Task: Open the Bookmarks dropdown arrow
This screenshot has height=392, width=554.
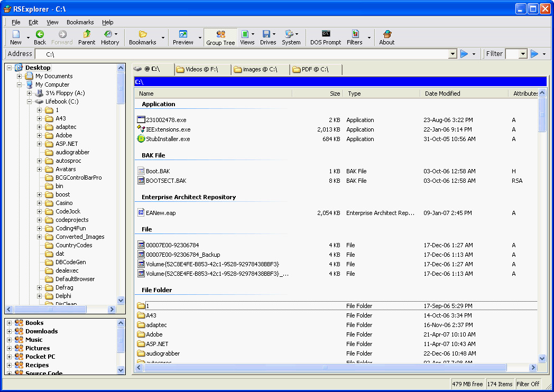Action: point(163,38)
